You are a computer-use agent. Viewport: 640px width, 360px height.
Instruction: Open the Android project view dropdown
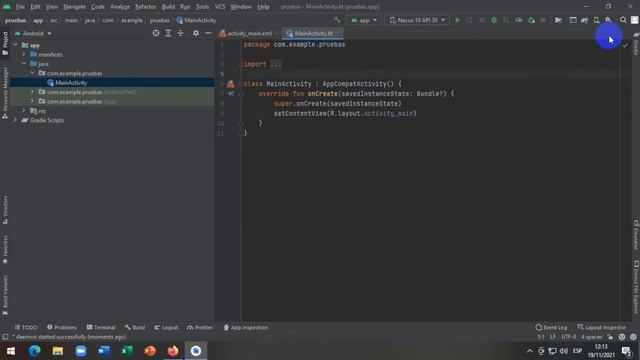[x=33, y=33]
